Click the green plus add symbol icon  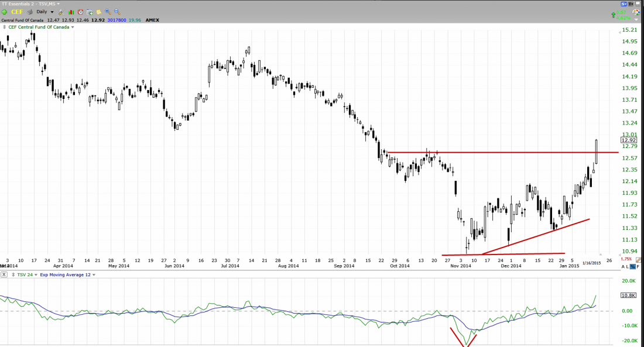tap(4, 12)
